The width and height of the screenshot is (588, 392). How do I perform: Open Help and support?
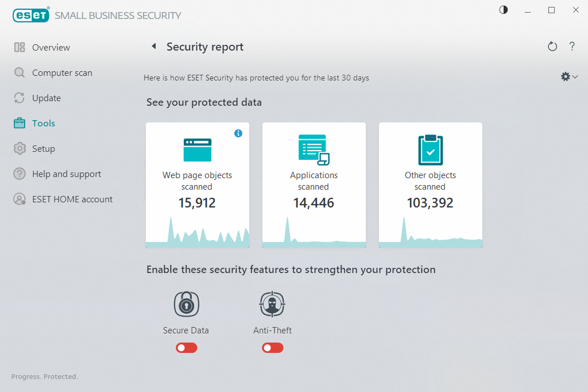point(66,174)
